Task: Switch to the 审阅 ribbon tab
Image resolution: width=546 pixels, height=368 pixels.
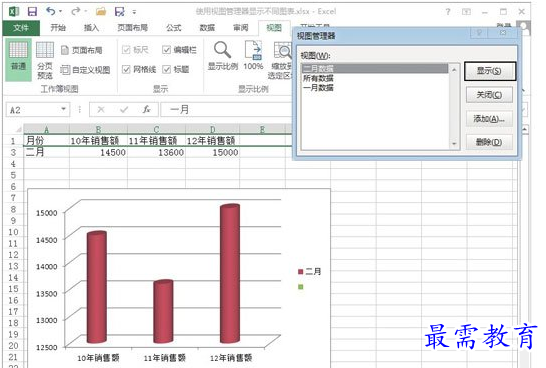Action: coord(241,28)
